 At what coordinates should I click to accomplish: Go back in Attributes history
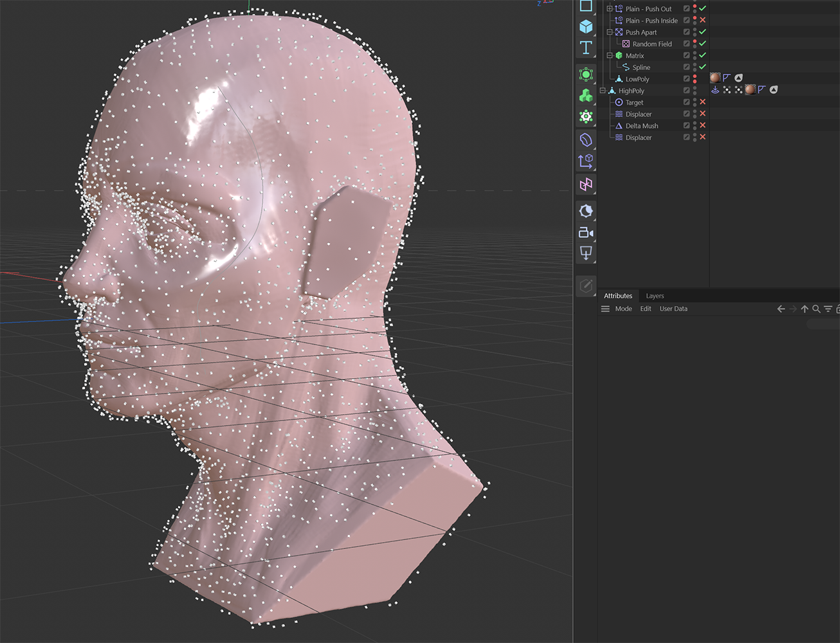[x=781, y=309]
